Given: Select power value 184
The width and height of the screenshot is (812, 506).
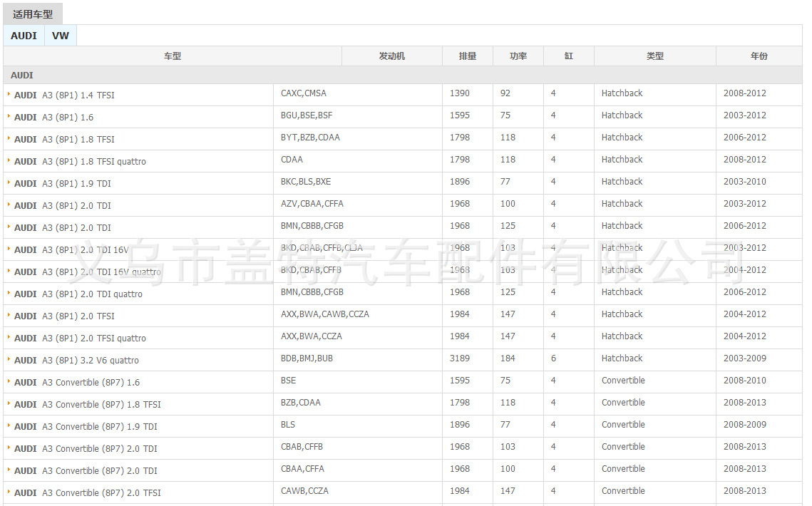Looking at the screenshot, I should pyautogui.click(x=508, y=358).
